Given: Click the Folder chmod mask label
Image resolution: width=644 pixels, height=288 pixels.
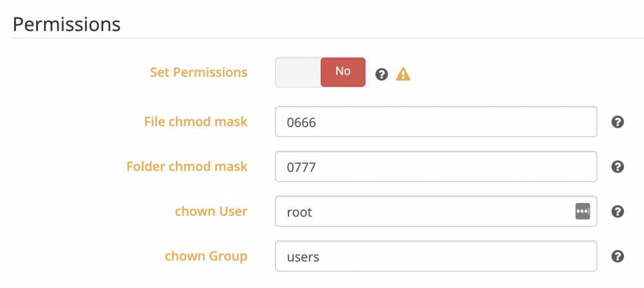Looking at the screenshot, I should pos(187,166).
